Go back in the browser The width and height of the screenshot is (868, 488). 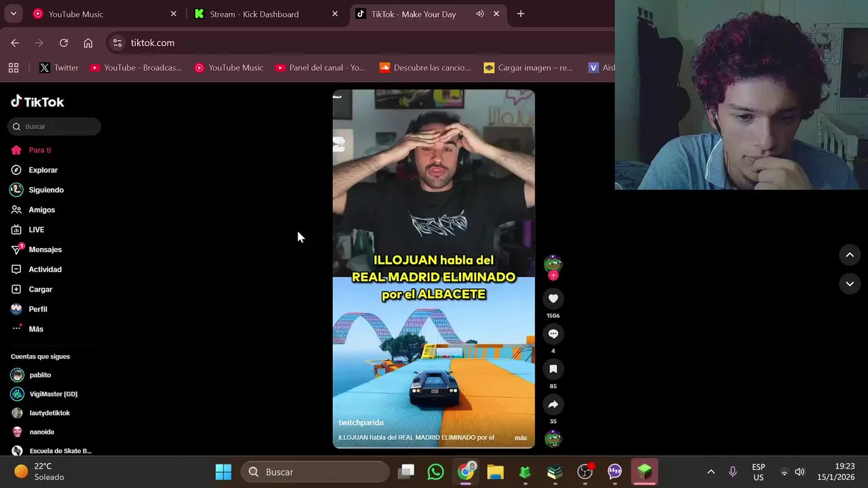pos(15,43)
